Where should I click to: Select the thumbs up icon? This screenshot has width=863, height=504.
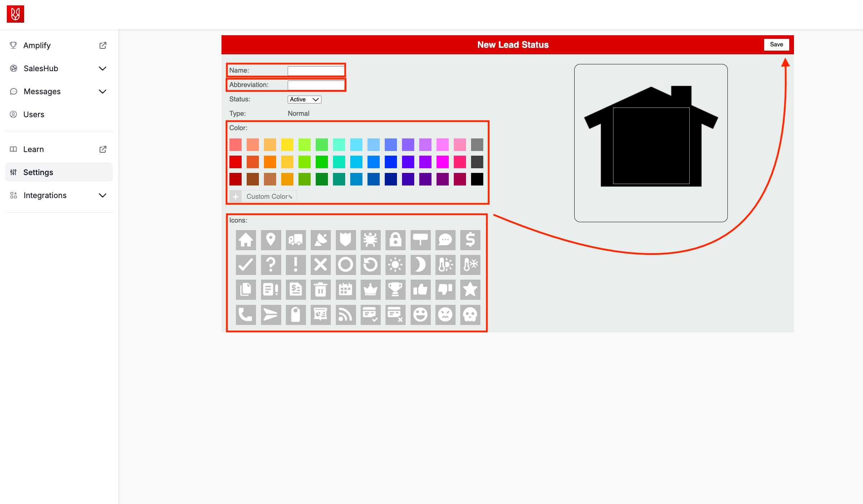click(x=420, y=290)
